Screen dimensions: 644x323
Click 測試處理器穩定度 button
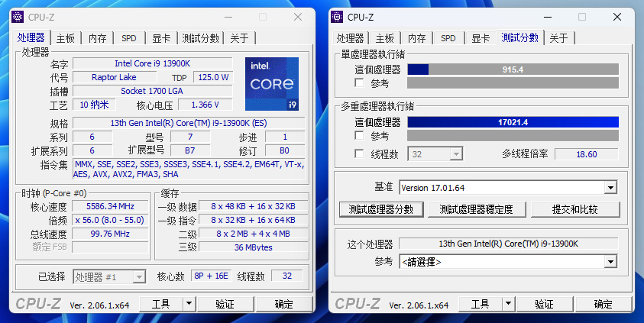477,209
